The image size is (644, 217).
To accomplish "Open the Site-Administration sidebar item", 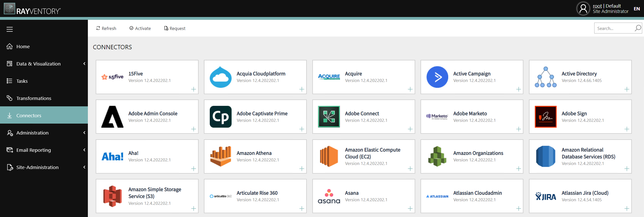I will (44, 167).
